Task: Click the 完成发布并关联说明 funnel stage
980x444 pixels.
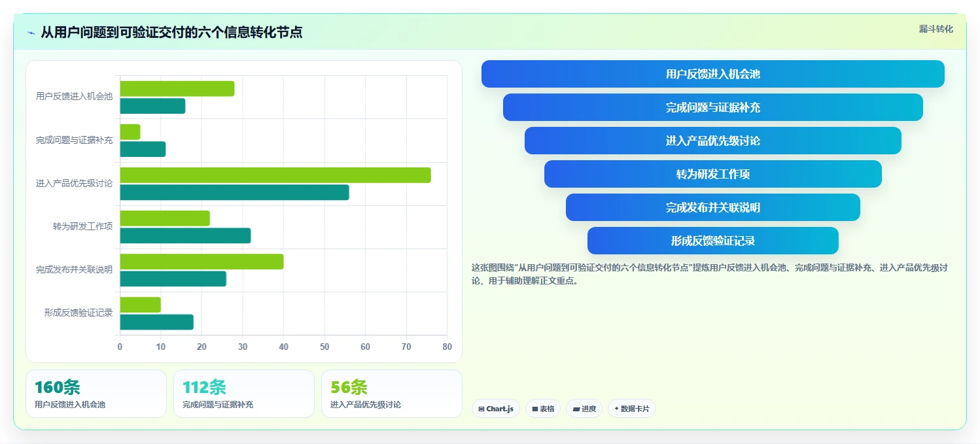Action: [713, 207]
